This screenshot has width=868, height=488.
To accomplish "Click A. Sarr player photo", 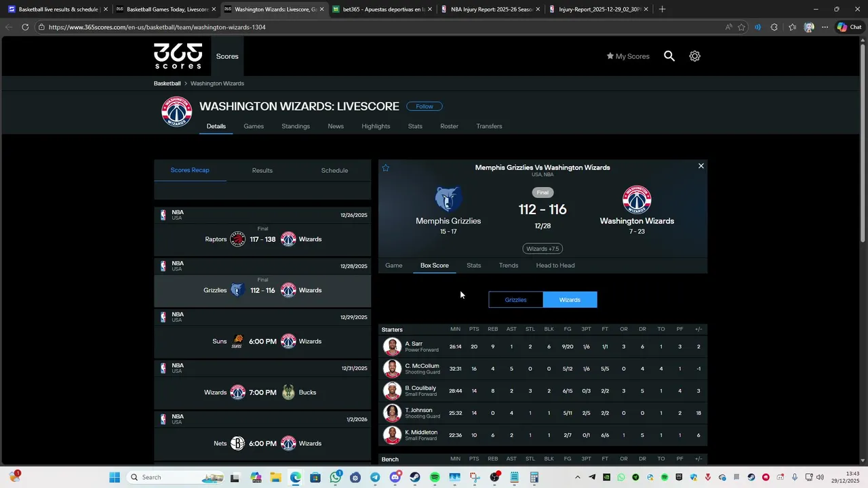I will click(392, 347).
